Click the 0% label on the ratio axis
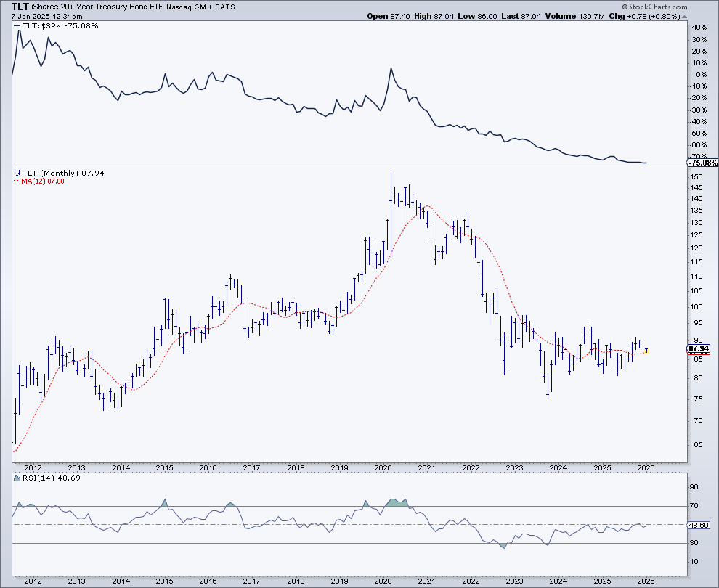719x588 pixels. (x=701, y=74)
